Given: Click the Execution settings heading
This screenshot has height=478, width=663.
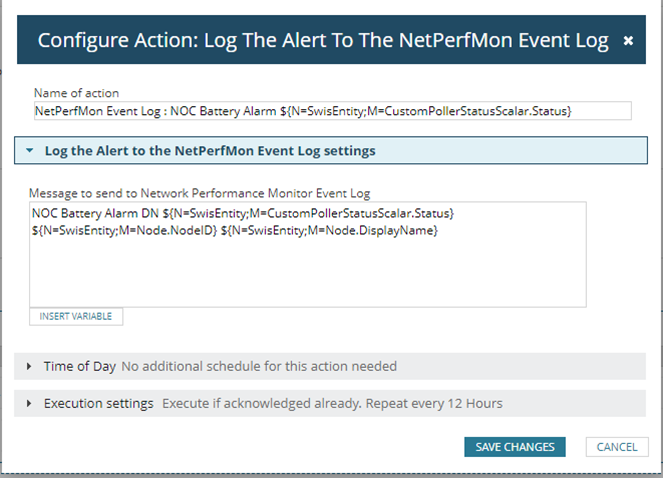Looking at the screenshot, I should (x=98, y=404).
